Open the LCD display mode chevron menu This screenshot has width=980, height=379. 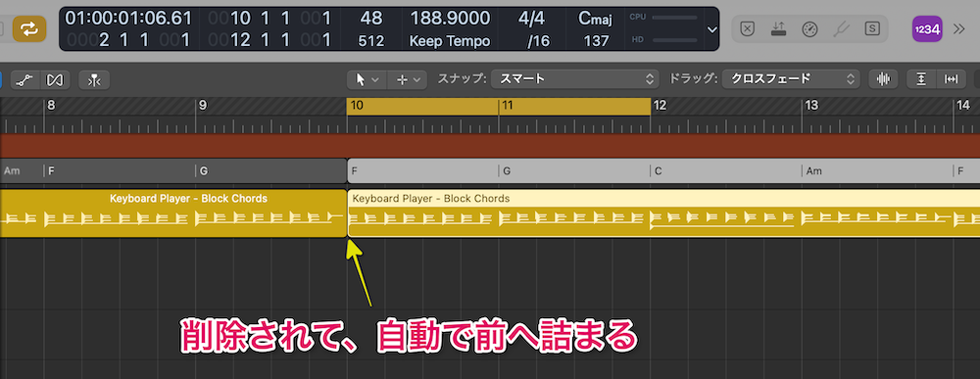(711, 29)
